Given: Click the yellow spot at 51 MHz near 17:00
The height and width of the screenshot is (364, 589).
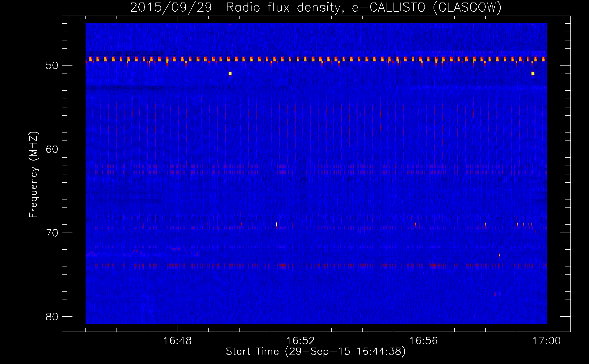Looking at the screenshot, I should (533, 74).
